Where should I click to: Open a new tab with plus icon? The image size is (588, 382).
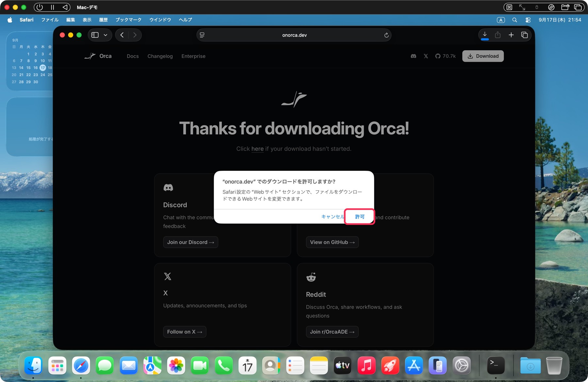[x=511, y=35]
